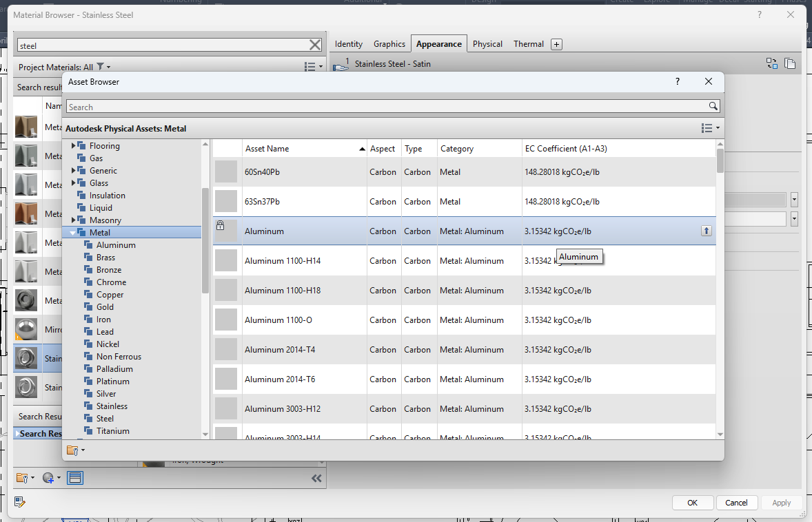Collapse the Metal category tree
The width and height of the screenshot is (812, 522).
72,232
